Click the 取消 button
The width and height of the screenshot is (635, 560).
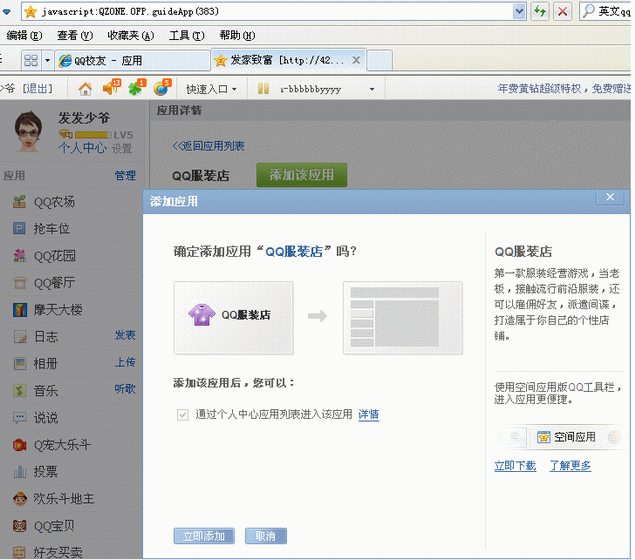tap(266, 536)
